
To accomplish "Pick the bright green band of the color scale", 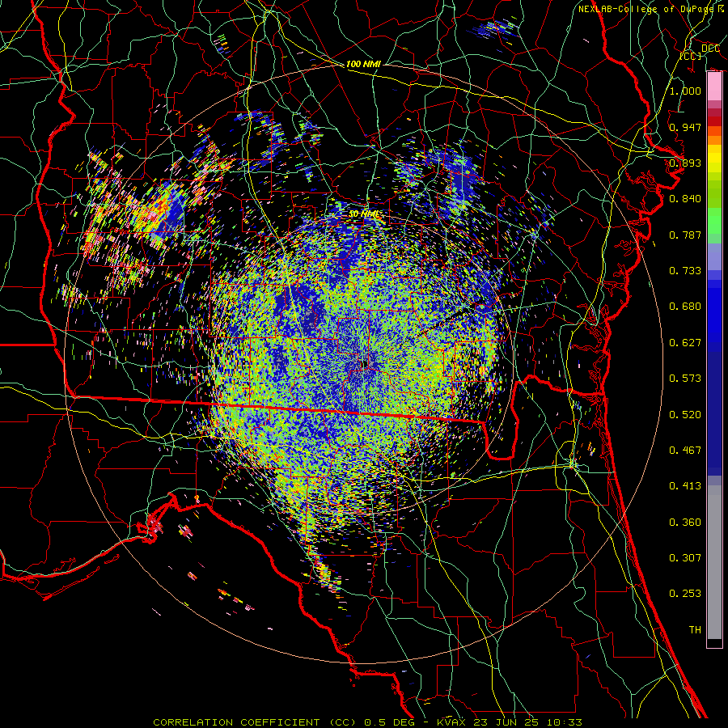I will pyautogui.click(x=714, y=221).
